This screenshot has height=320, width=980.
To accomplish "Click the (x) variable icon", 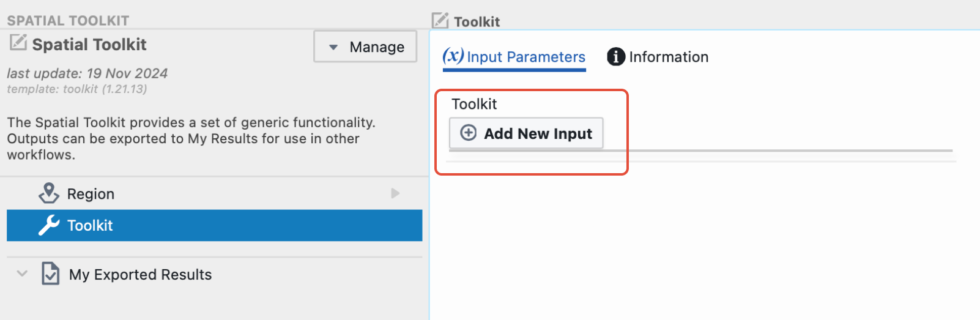I will pos(453,56).
